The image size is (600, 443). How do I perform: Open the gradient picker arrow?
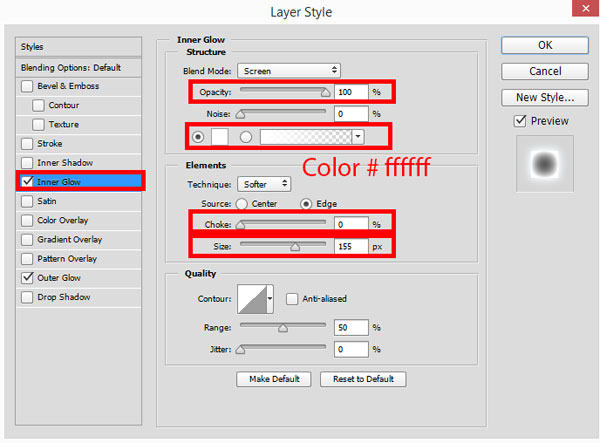(x=358, y=137)
